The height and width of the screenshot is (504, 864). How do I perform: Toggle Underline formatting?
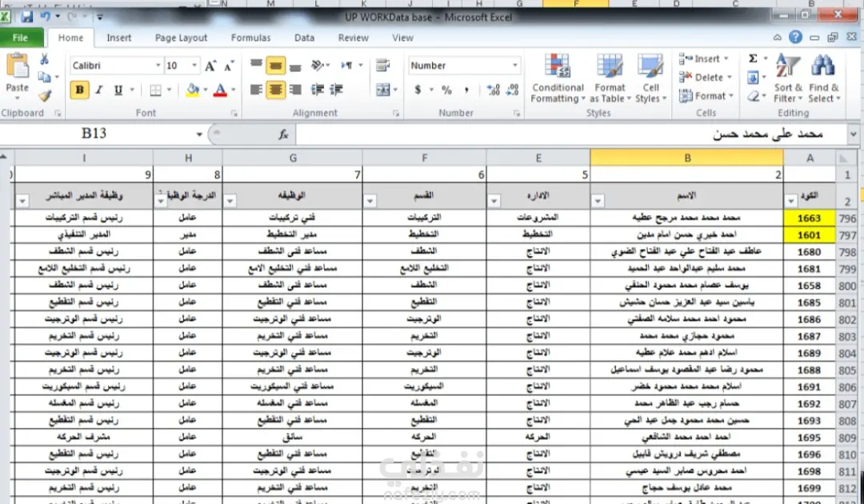tap(118, 90)
